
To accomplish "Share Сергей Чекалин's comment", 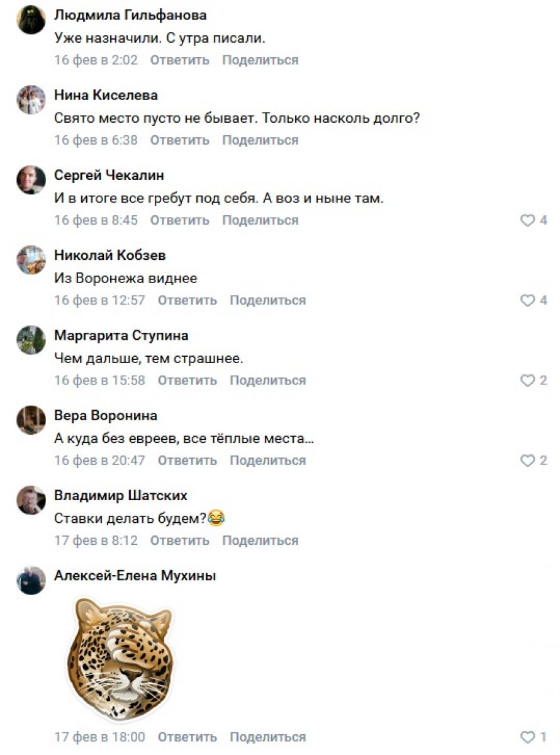I will (260, 220).
